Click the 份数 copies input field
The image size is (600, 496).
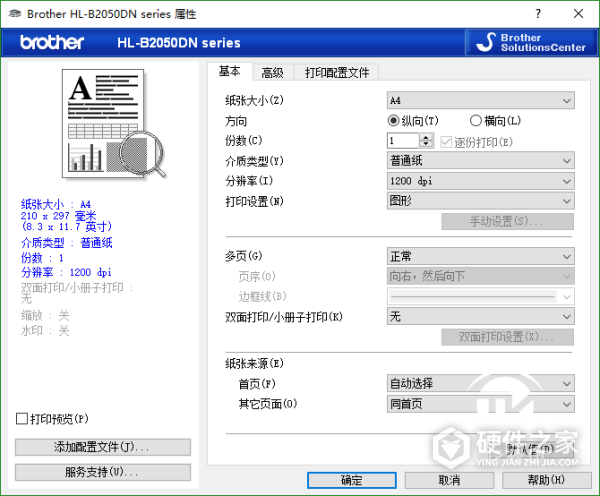click(403, 141)
